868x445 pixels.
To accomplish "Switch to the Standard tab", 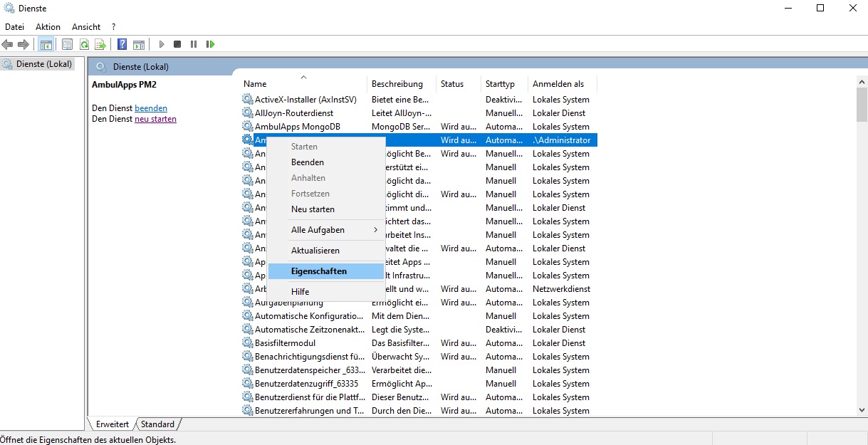I will coord(157,424).
